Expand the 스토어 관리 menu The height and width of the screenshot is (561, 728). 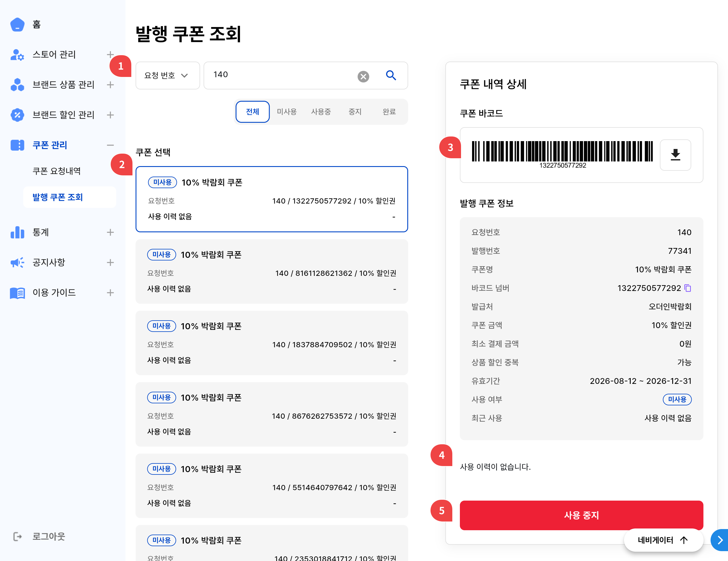110,55
